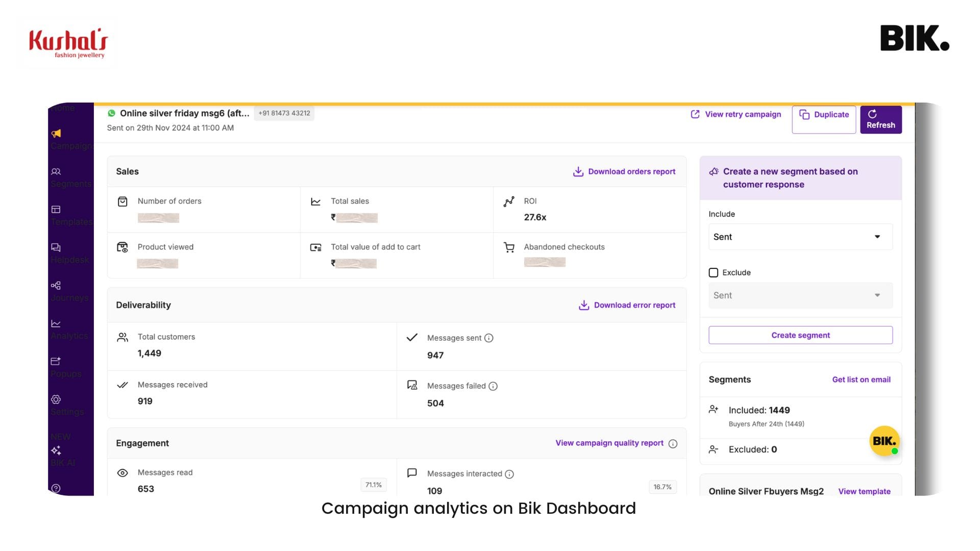Click View retry campaign

tap(736, 114)
